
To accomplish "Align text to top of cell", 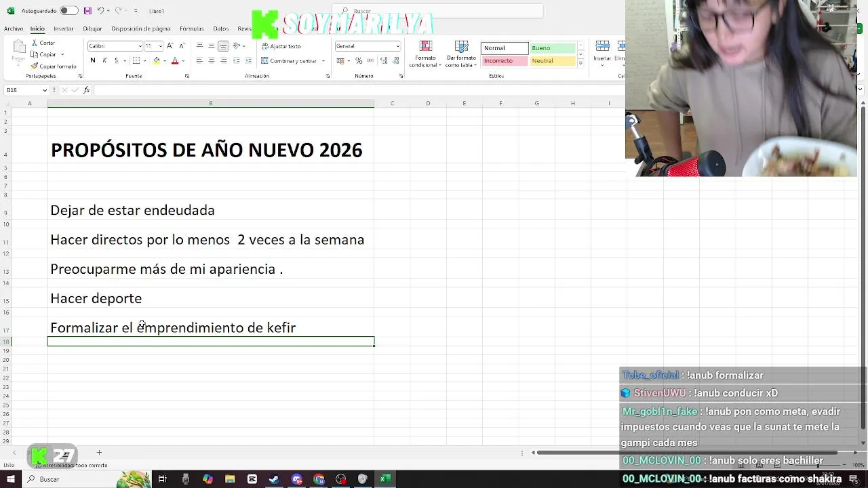I will pyautogui.click(x=199, y=45).
